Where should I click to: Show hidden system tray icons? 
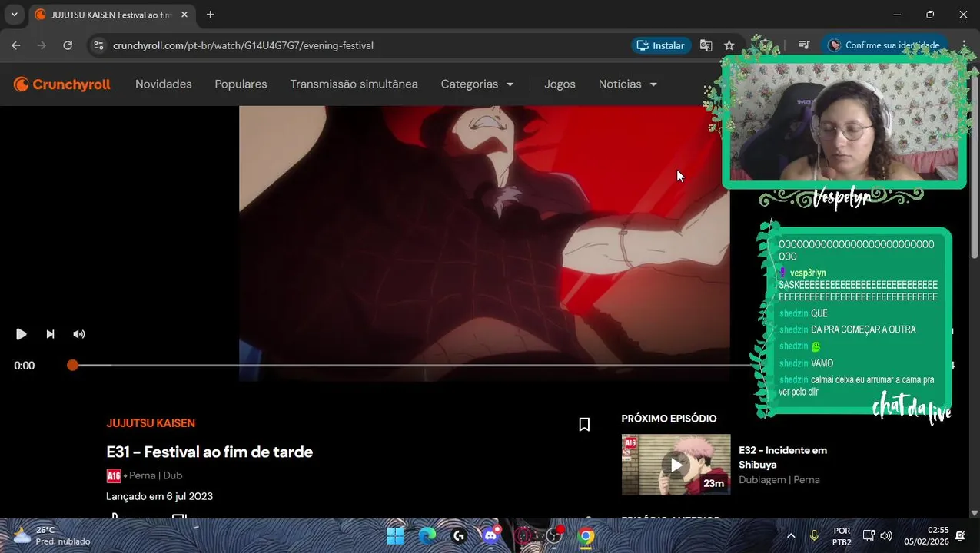tap(791, 535)
